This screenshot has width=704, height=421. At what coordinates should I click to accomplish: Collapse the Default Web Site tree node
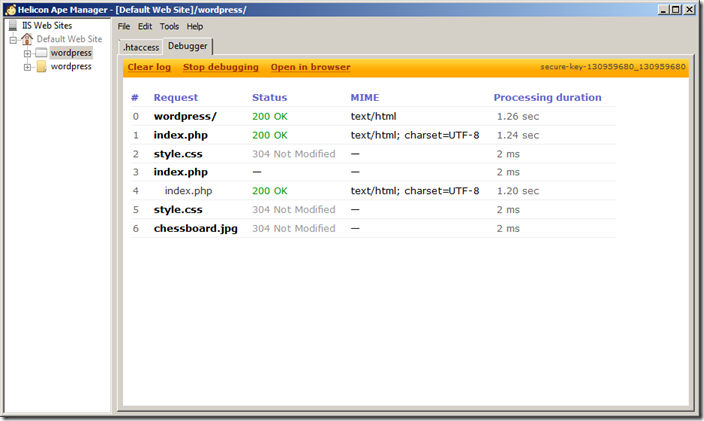tap(13, 39)
